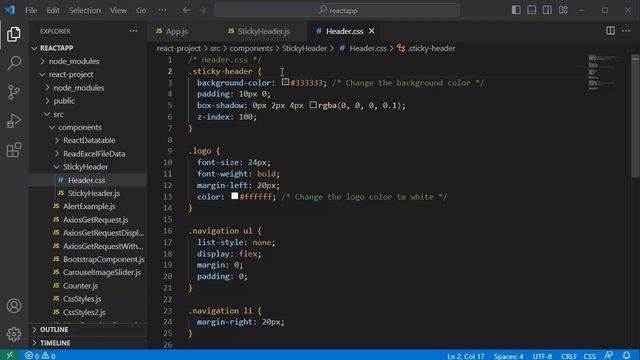640x360 pixels.
Task: Click the VS Code logo icon
Action: [10, 10]
